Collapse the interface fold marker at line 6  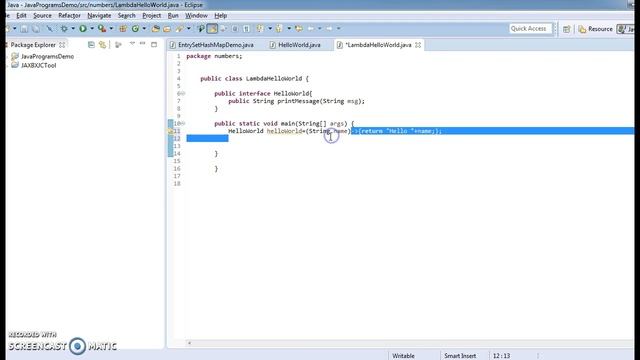pos(183,93)
